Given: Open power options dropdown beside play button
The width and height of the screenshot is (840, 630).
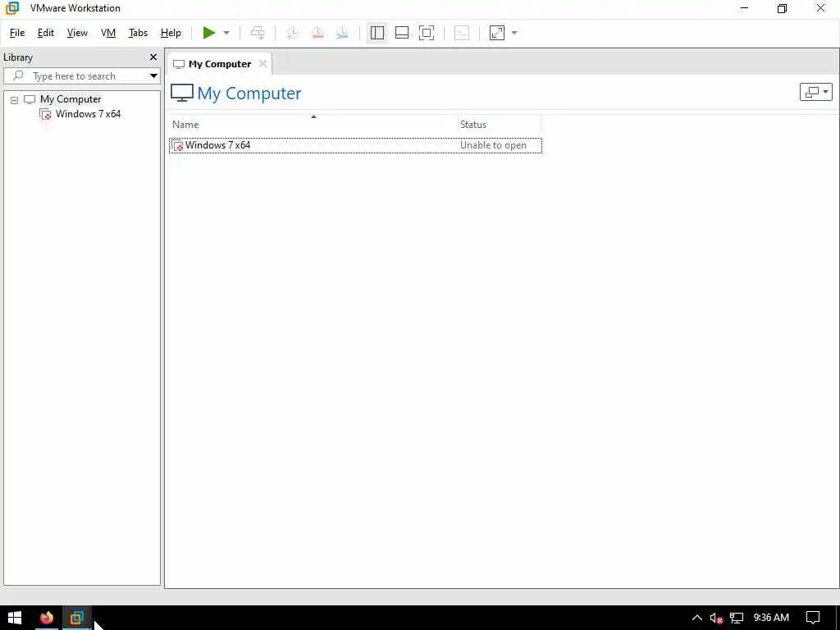Looking at the screenshot, I should tap(226, 33).
